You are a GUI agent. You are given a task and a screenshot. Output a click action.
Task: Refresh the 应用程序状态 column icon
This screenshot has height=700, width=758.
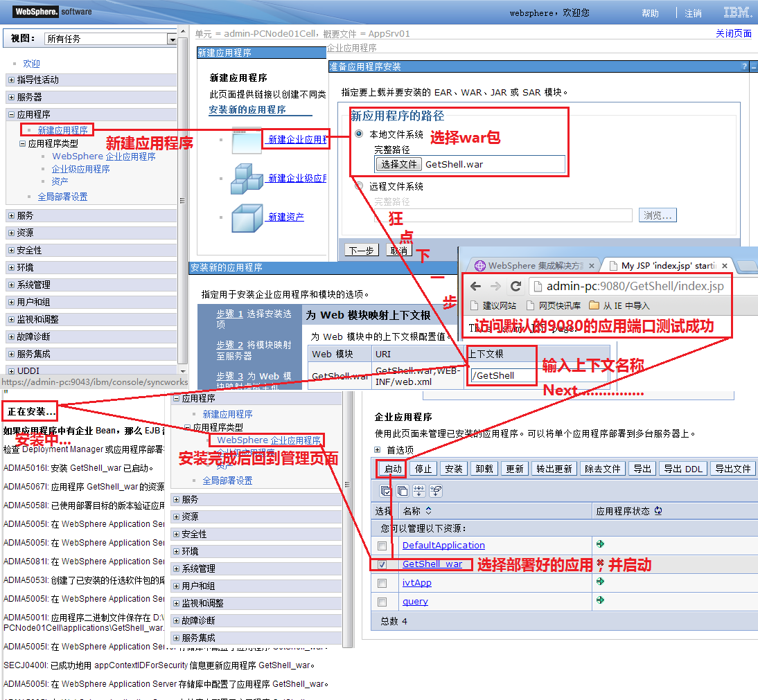tap(658, 511)
